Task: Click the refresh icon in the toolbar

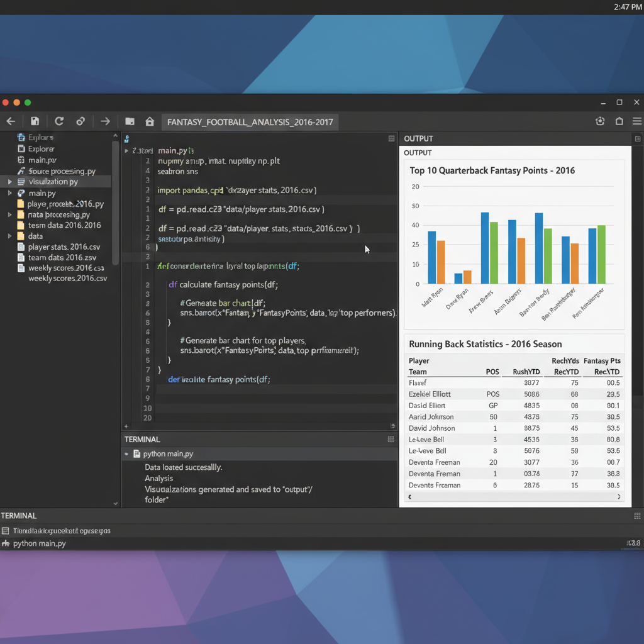Action: [59, 121]
